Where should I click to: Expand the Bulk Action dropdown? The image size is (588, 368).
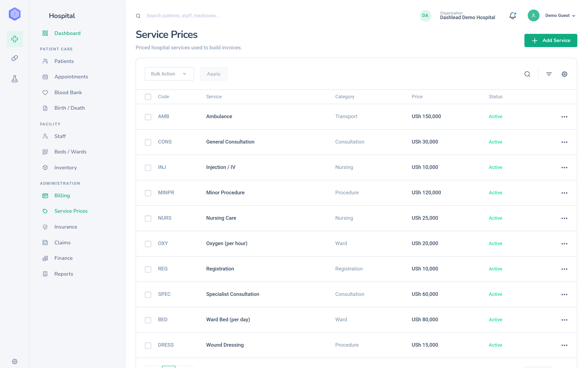pyautogui.click(x=169, y=74)
